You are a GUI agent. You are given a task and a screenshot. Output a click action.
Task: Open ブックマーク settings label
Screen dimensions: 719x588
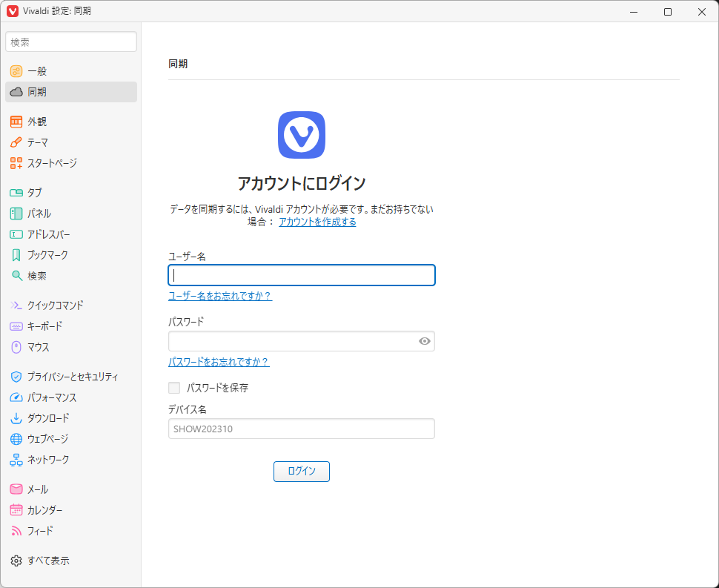click(47, 255)
